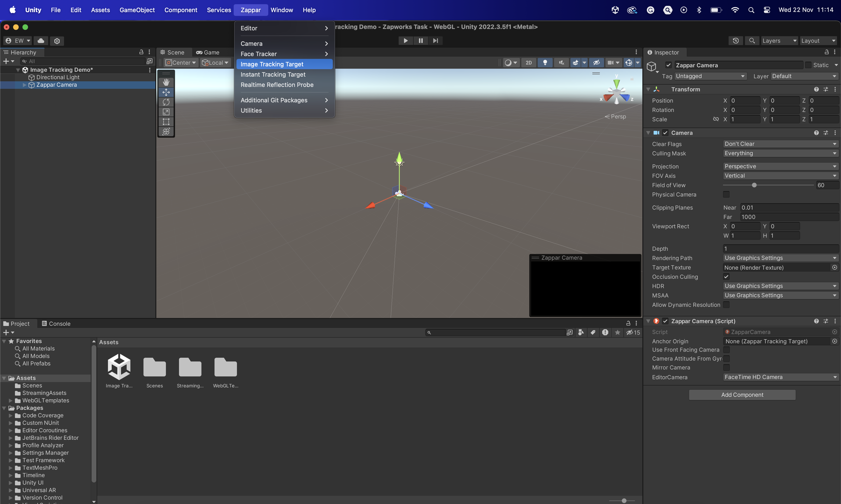Select Image Tracking Target menu item
This screenshot has height=504, width=841.
(284, 64)
